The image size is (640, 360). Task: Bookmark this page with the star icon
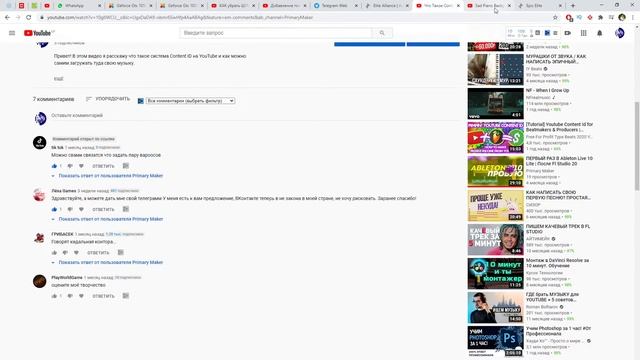[x=555, y=18]
